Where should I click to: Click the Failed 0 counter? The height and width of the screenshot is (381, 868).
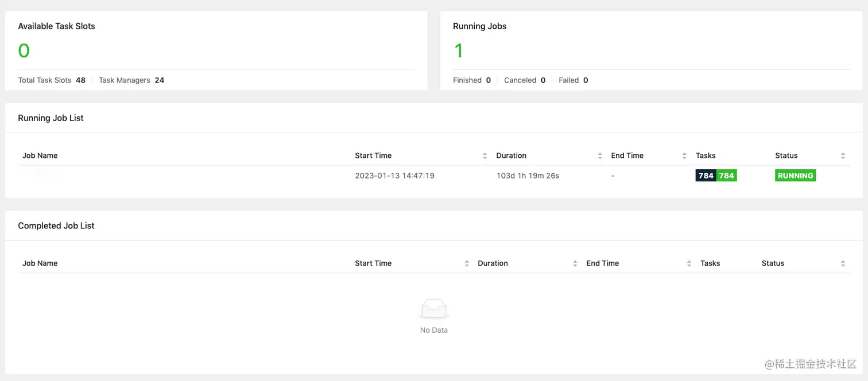(572, 80)
